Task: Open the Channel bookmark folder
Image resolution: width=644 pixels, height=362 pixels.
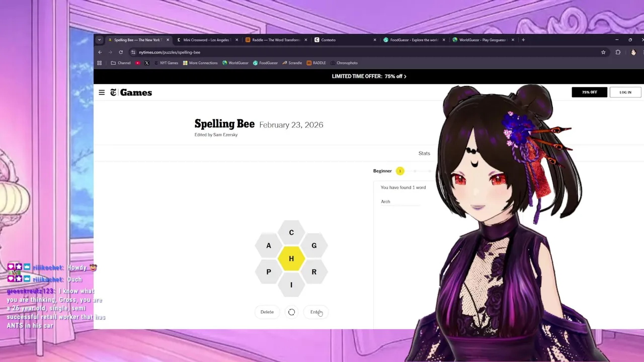Action: click(x=121, y=63)
